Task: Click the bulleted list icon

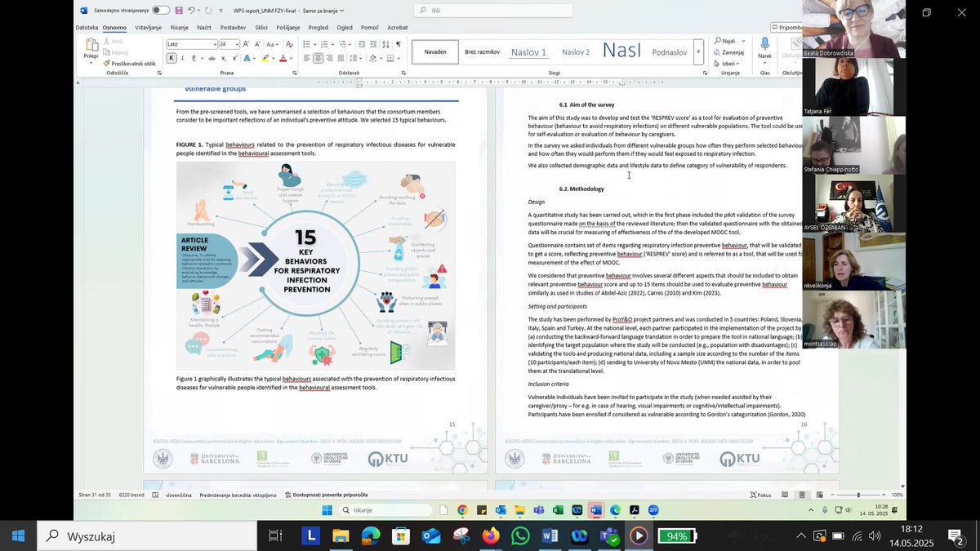Action: click(306, 44)
